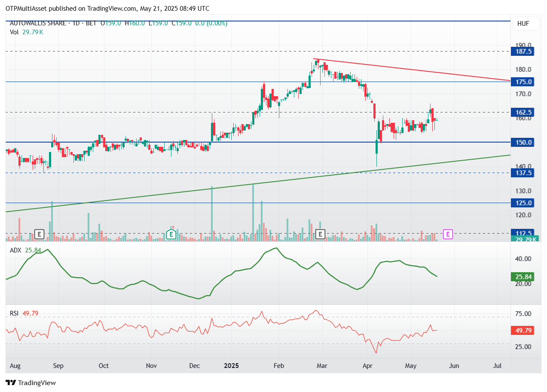Click the TradingView logo at bottom left
This screenshot has width=547, height=392.
31,383
